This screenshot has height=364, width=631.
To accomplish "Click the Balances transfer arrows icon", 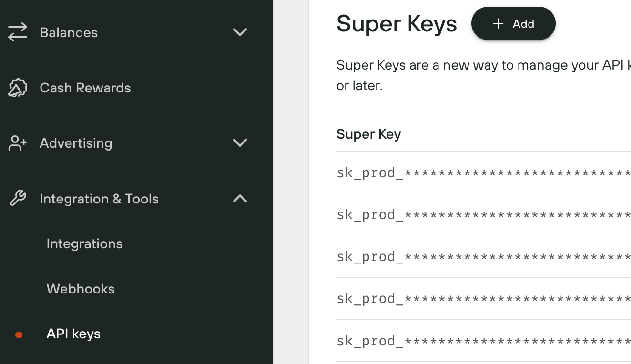I will click(18, 32).
